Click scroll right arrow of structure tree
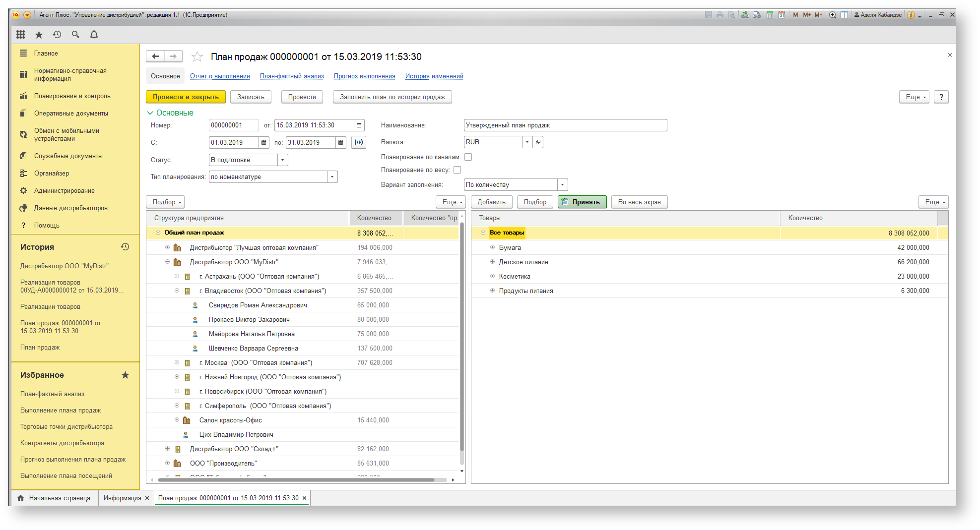The height and width of the screenshot is (530, 980). pyautogui.click(x=453, y=479)
